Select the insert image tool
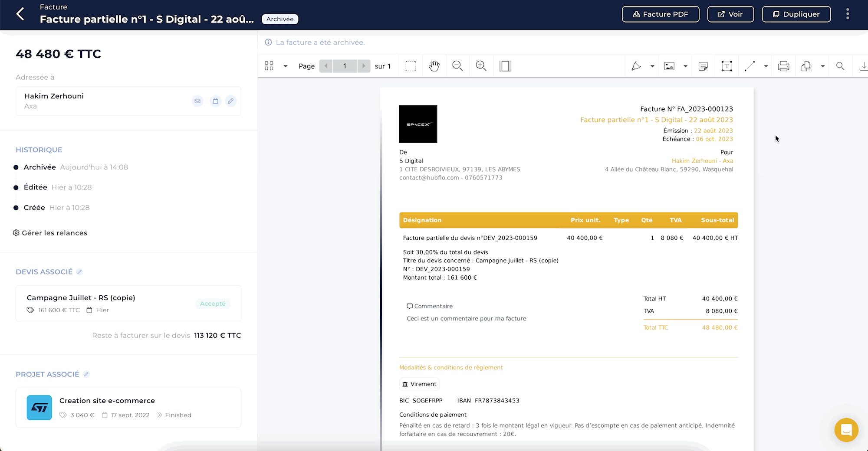 click(670, 66)
